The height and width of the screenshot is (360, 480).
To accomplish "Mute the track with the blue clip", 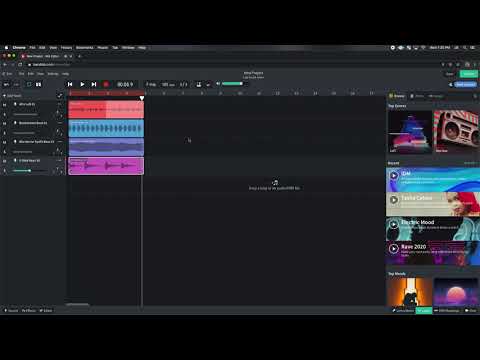I will (4, 123).
